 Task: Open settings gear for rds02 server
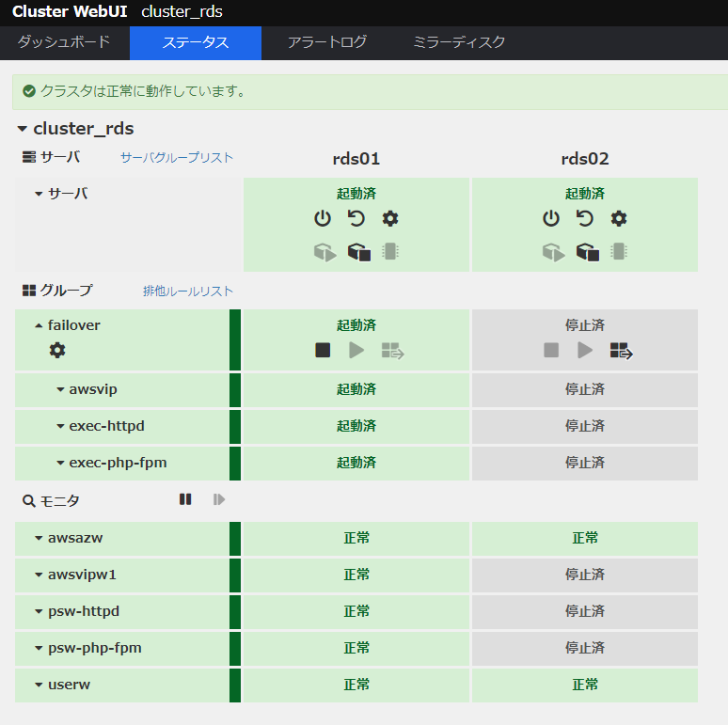click(619, 218)
